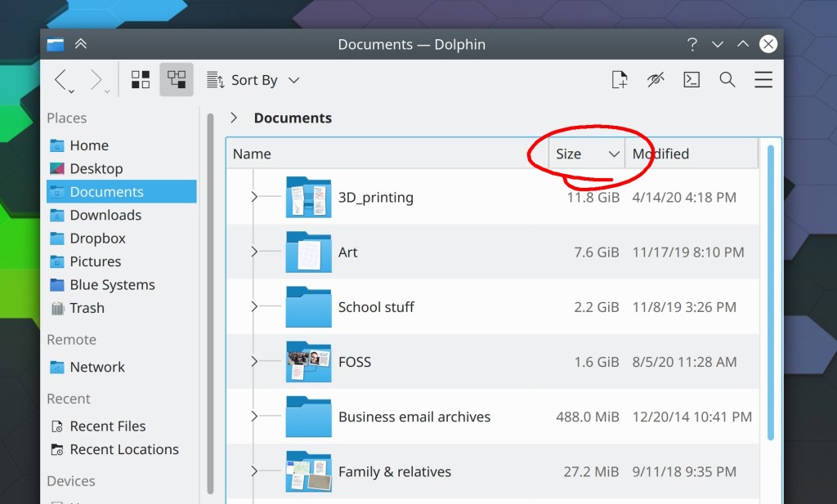The width and height of the screenshot is (837, 504).
Task: Go back with the back arrow
Action: coord(60,79)
